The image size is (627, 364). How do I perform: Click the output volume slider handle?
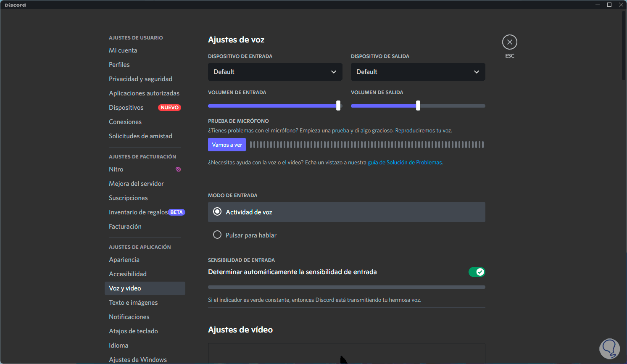[418, 106]
